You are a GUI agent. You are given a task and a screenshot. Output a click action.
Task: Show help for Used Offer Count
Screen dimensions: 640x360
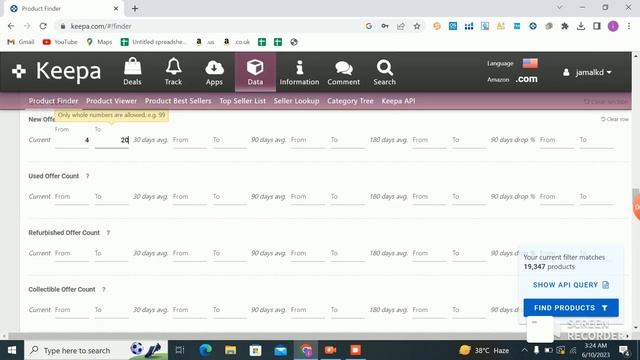click(x=87, y=176)
